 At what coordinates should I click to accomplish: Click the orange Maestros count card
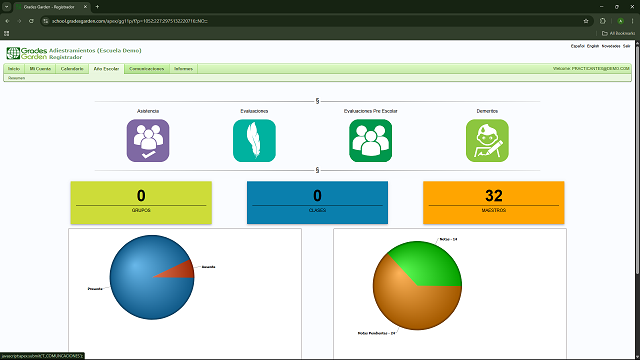click(x=493, y=202)
